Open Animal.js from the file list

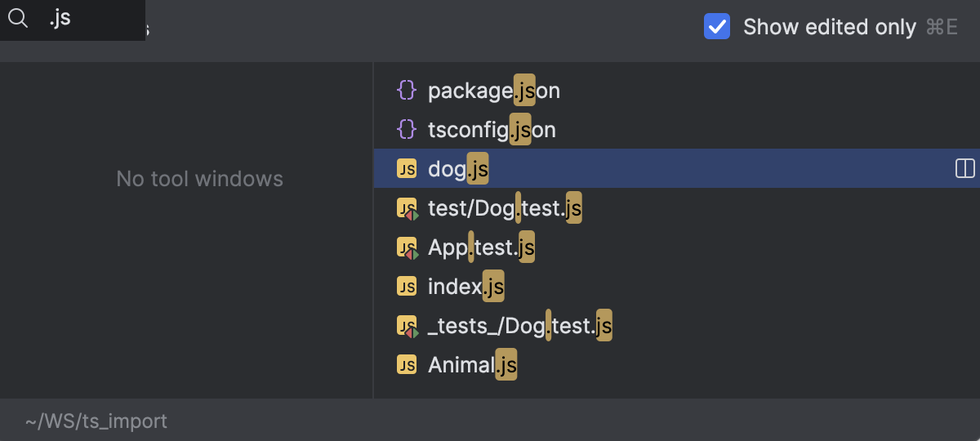(472, 365)
